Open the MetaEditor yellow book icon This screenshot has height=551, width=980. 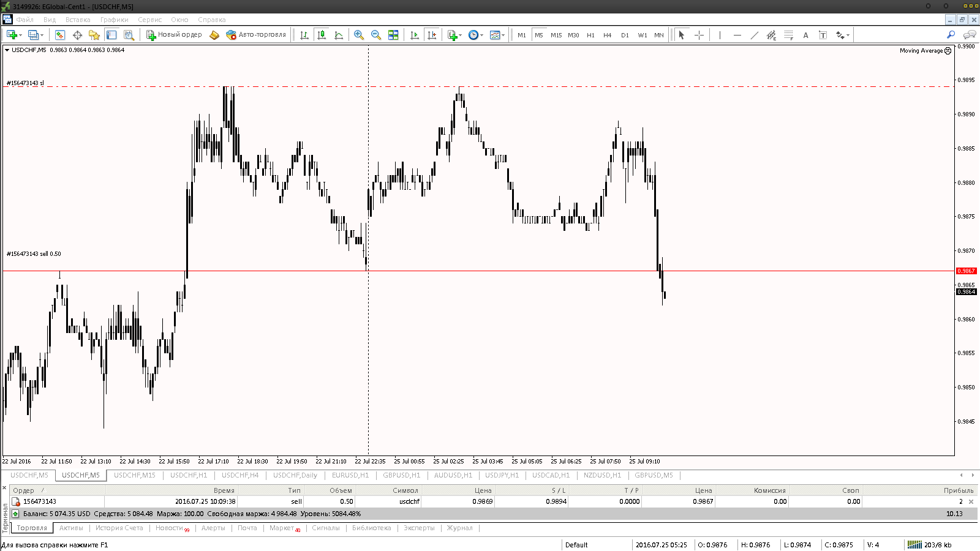(x=214, y=35)
